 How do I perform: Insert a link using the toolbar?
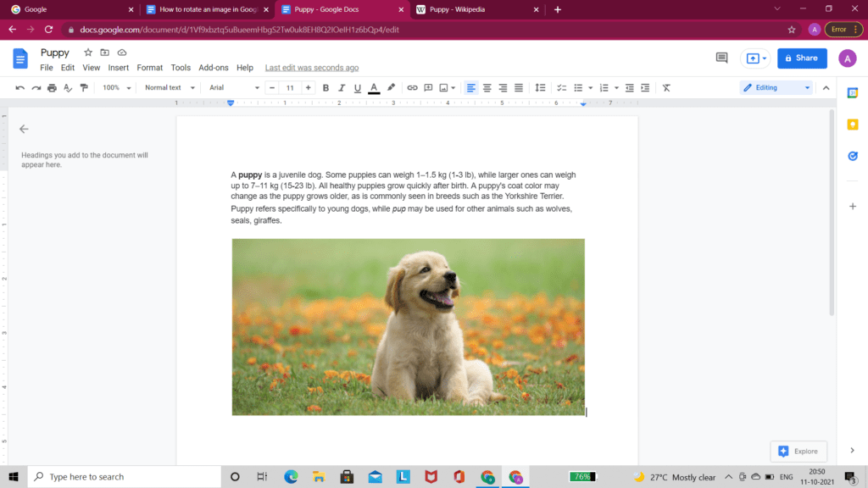tap(412, 87)
